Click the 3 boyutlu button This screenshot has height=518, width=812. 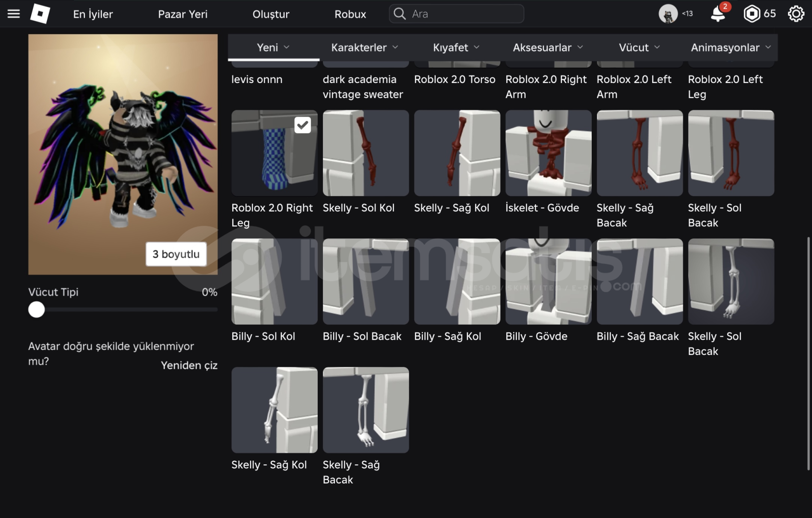click(176, 254)
